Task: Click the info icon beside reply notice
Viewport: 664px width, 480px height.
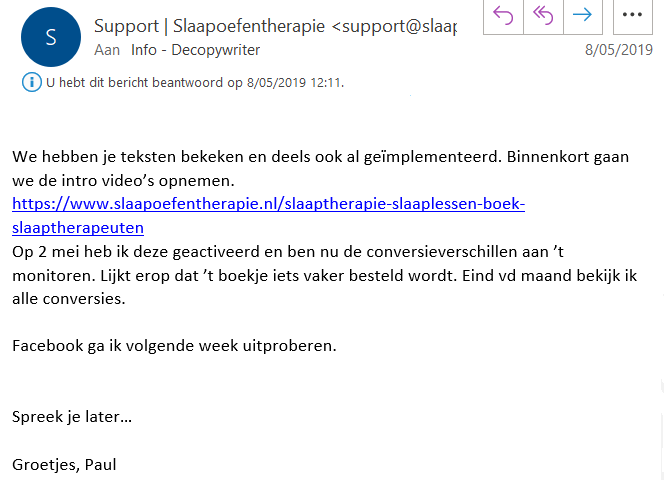Action: (x=32, y=83)
